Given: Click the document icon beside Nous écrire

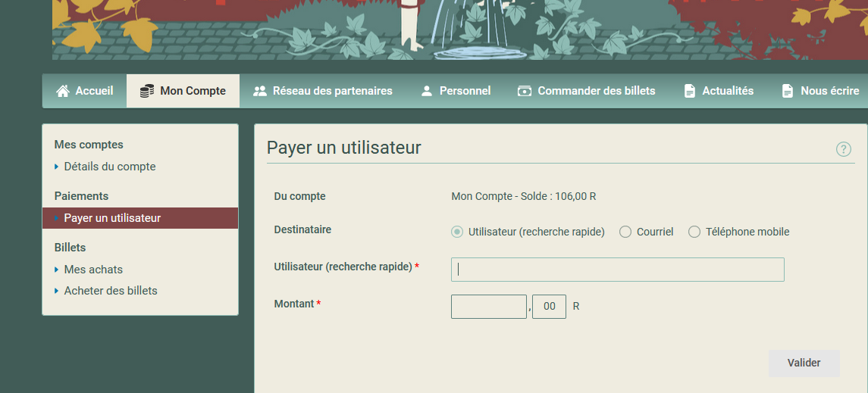Looking at the screenshot, I should (x=787, y=91).
